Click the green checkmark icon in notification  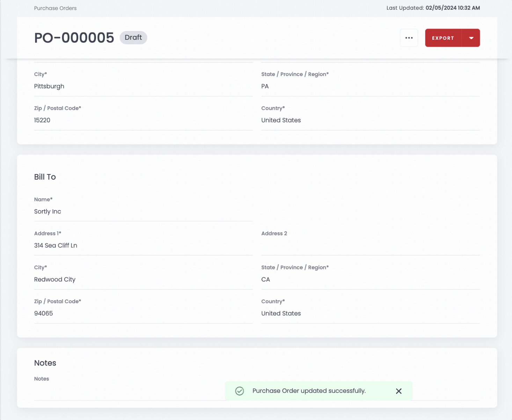240,391
